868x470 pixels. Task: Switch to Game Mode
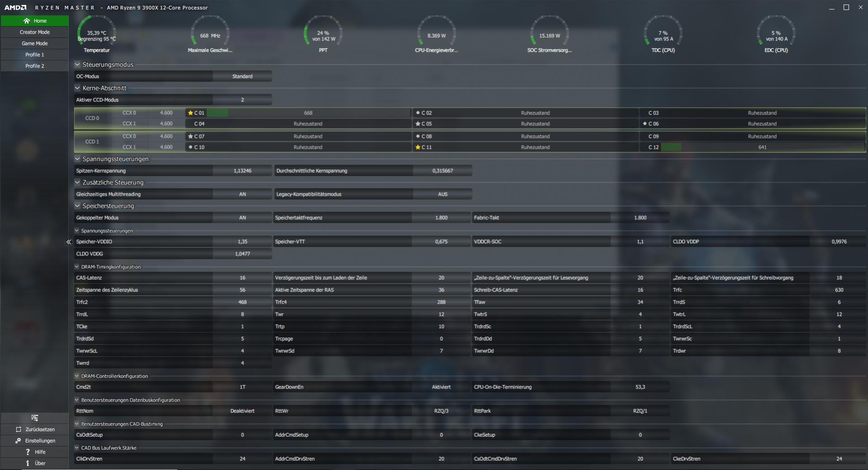point(35,43)
